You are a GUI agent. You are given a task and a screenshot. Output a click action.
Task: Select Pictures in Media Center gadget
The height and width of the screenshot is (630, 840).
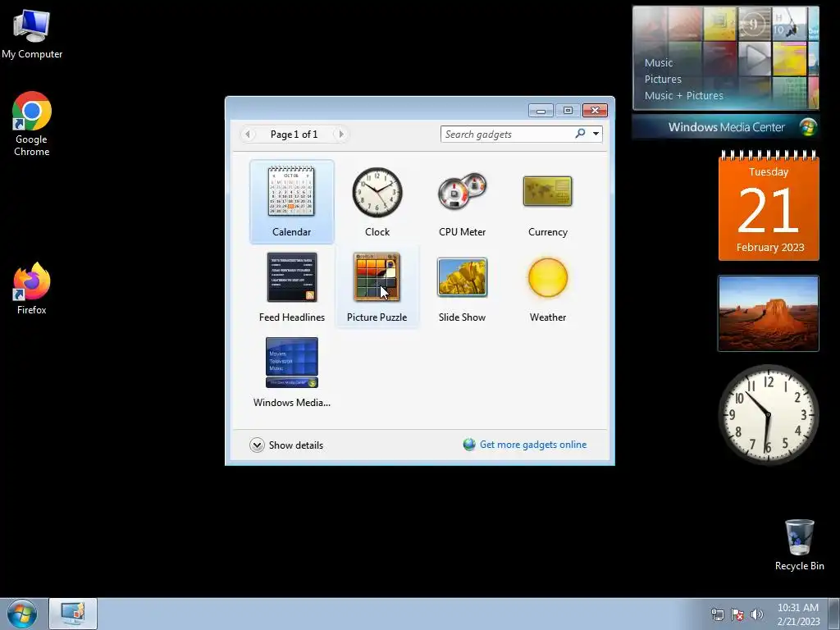click(663, 80)
